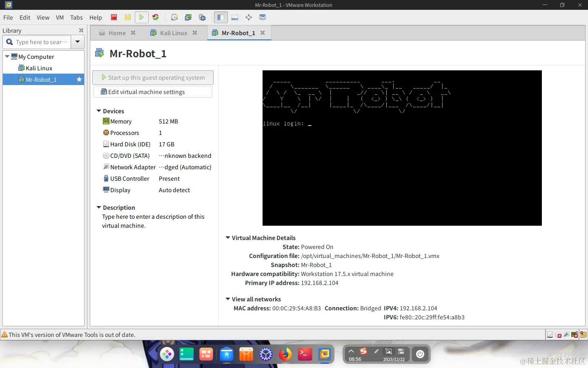The height and width of the screenshot is (368, 588).
Task: Collapse the View all networks section
Action: click(x=228, y=299)
